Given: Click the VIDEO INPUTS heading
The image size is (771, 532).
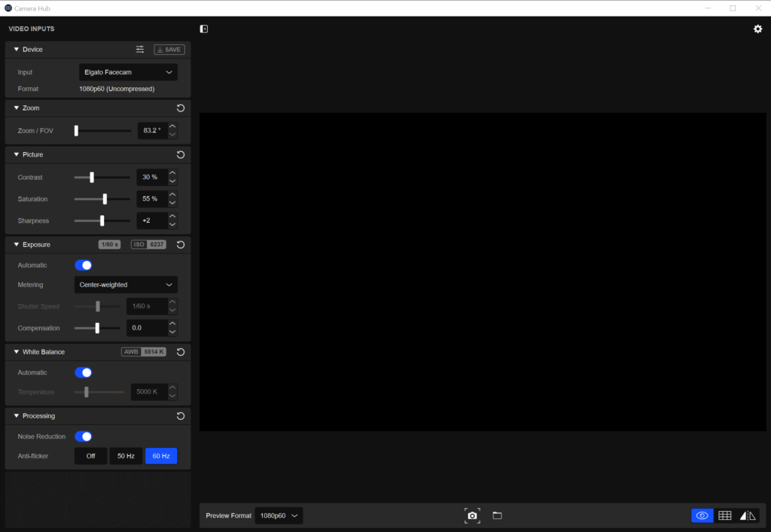Looking at the screenshot, I should point(32,29).
